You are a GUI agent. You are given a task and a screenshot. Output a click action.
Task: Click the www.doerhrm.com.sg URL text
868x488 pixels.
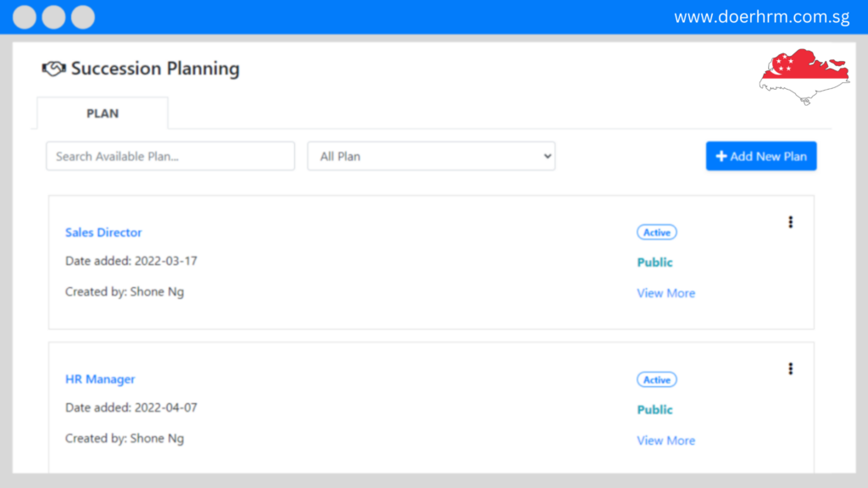click(x=762, y=17)
